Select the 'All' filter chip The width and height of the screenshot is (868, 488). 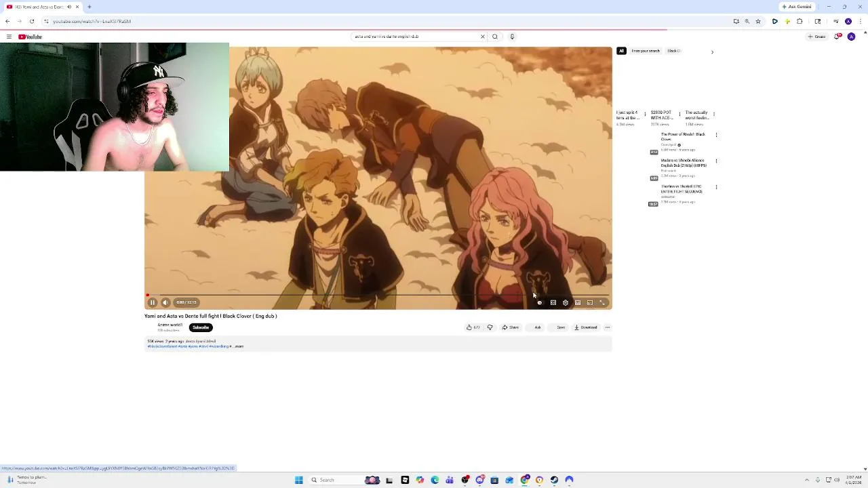[x=621, y=51]
